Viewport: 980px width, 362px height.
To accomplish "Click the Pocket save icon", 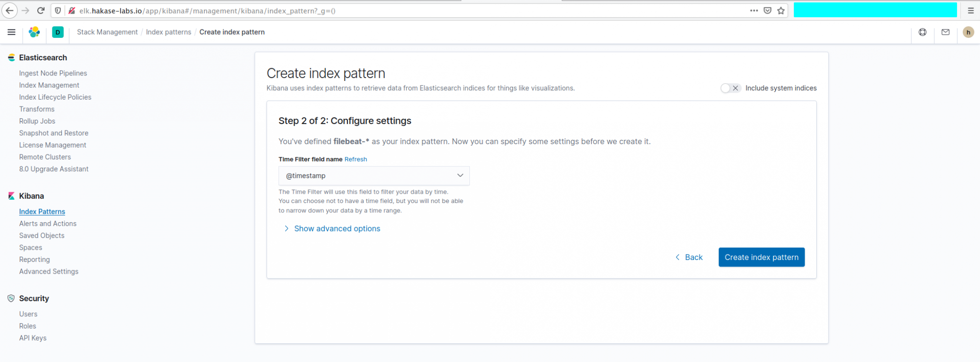I will click(768, 10).
